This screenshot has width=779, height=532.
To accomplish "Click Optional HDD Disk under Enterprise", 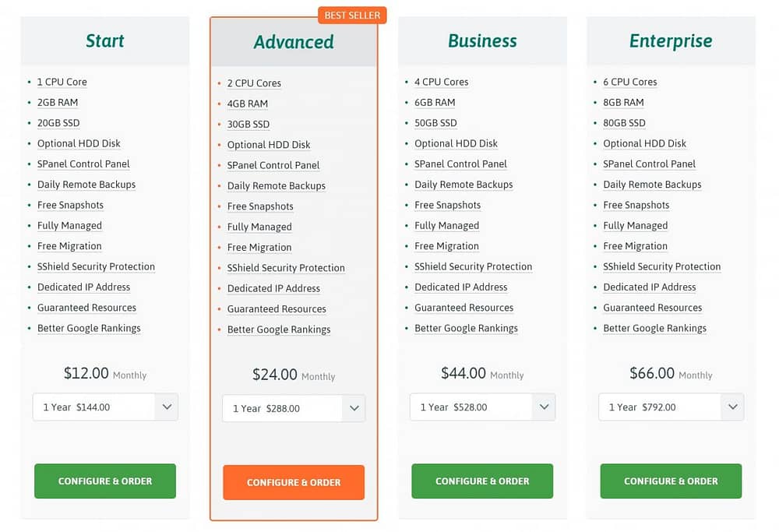I will tap(644, 143).
